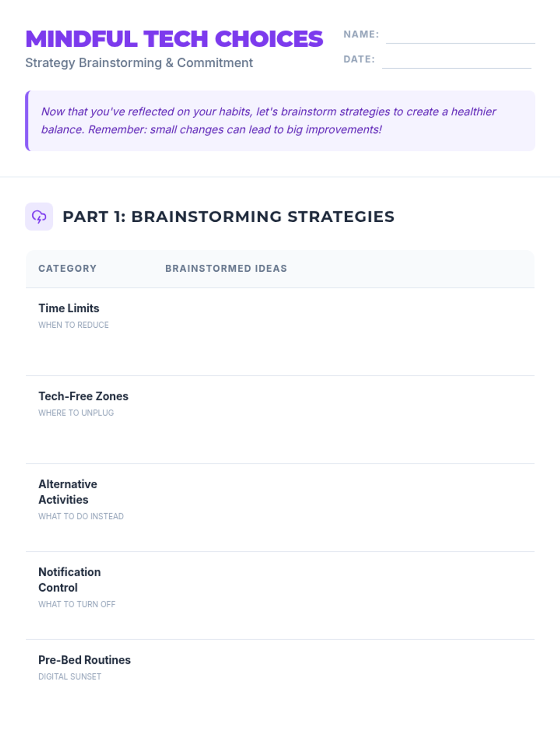Click the Date input line

click(x=456, y=61)
